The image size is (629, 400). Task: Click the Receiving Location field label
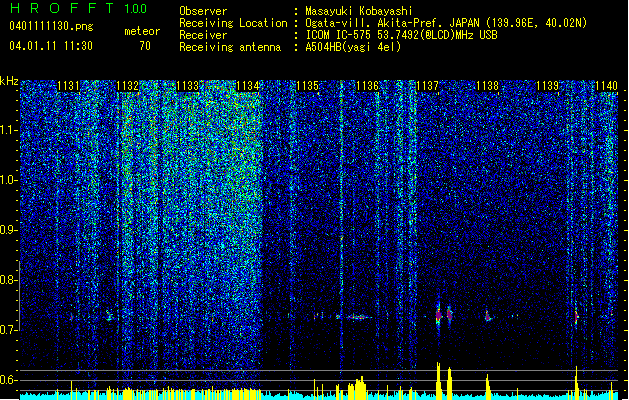tap(233, 23)
